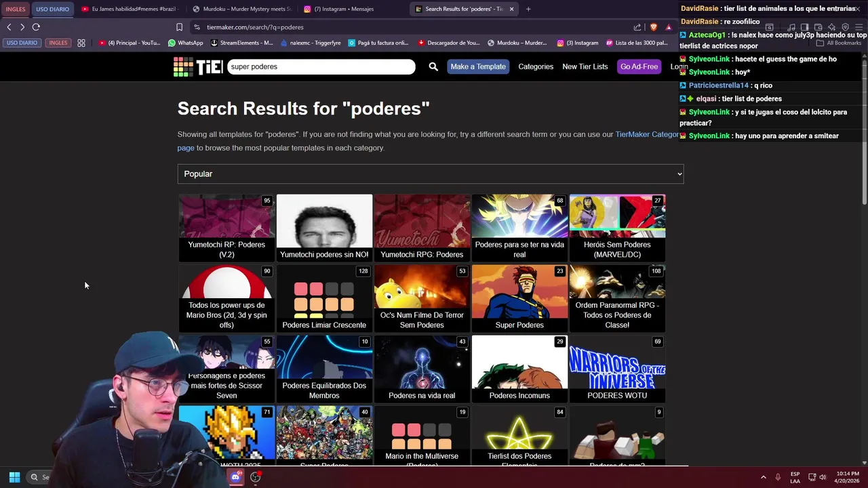
Task: Switch to the INGLES tab group
Action: click(16, 9)
